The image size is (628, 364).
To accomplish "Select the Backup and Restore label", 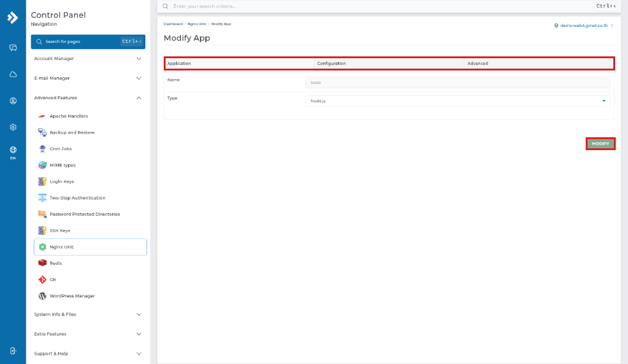I will pyautogui.click(x=72, y=132).
